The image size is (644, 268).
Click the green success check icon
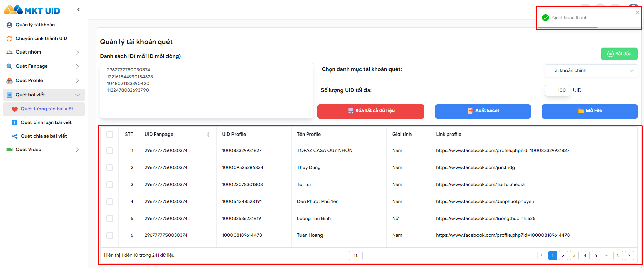point(546,18)
